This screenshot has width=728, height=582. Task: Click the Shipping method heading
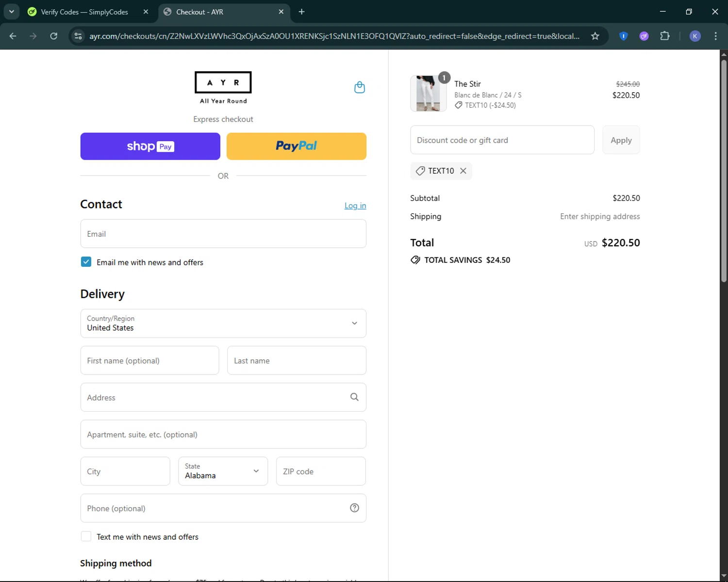pos(116,563)
